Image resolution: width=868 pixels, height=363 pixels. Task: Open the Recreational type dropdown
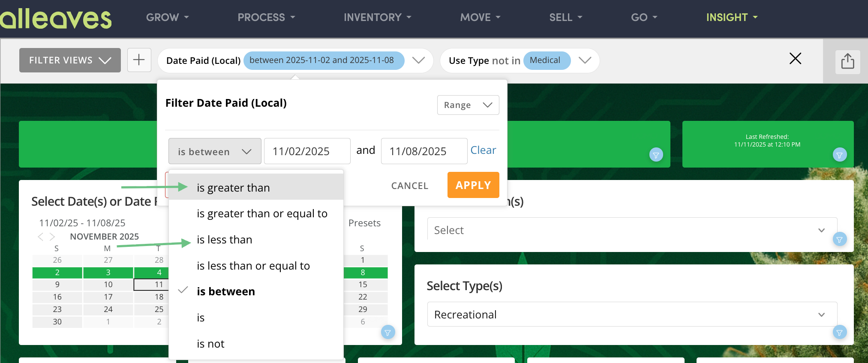632,315
